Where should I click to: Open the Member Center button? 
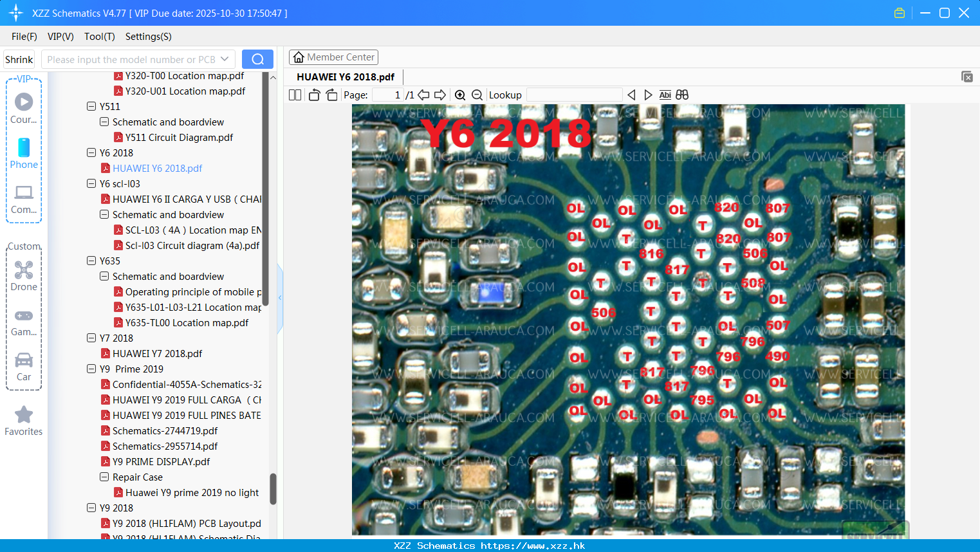(x=333, y=57)
